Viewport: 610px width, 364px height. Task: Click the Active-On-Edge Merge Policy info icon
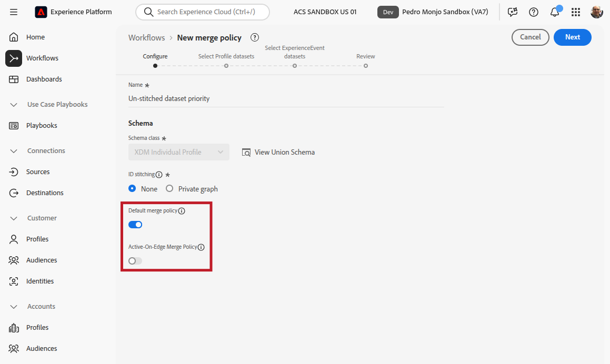pos(201,247)
